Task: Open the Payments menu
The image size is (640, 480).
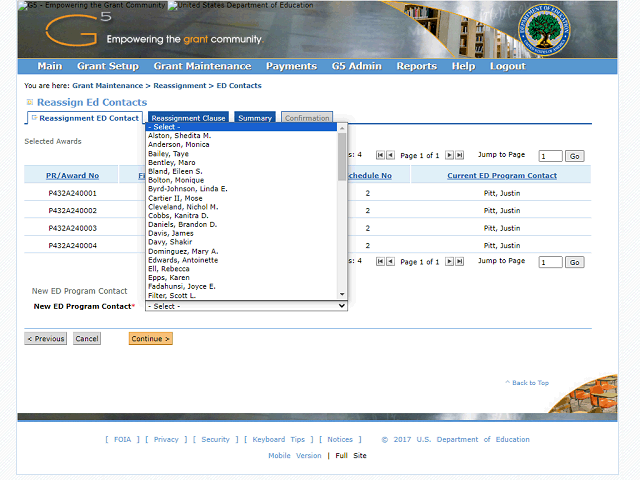Action: coord(291,66)
